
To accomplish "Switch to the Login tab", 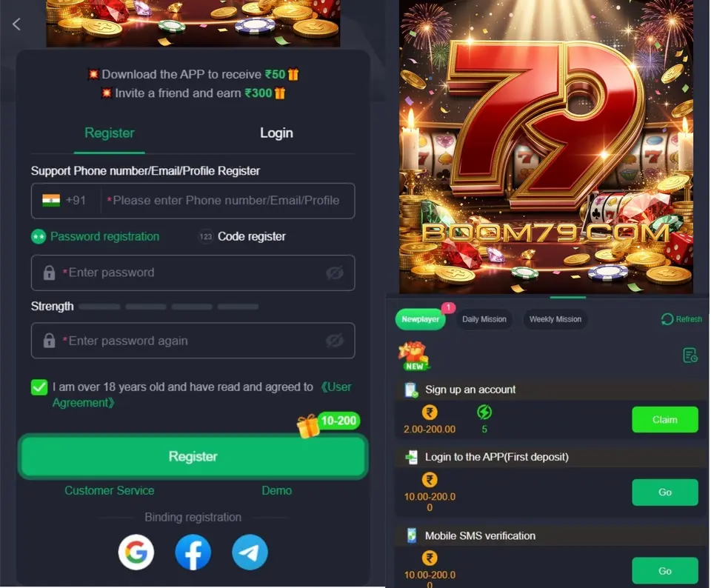I will 276,133.
